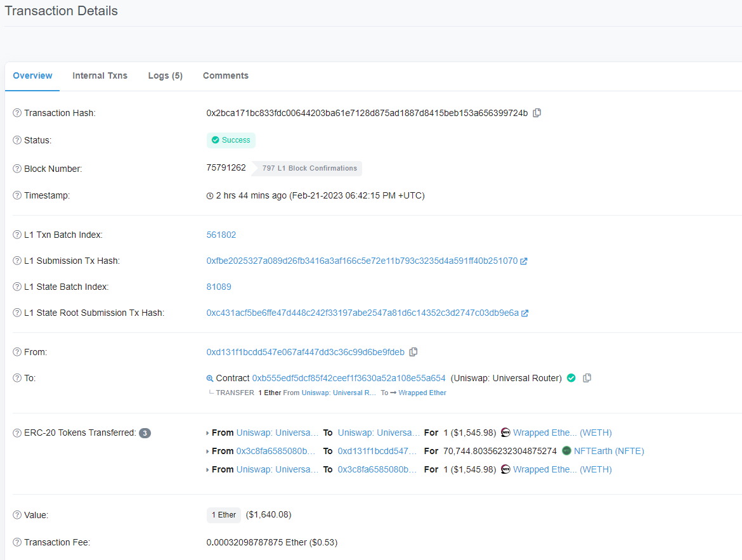The image size is (742, 560).
Task: Open Uniswap: Universal R... link in TRANSFER line
Action: click(339, 393)
